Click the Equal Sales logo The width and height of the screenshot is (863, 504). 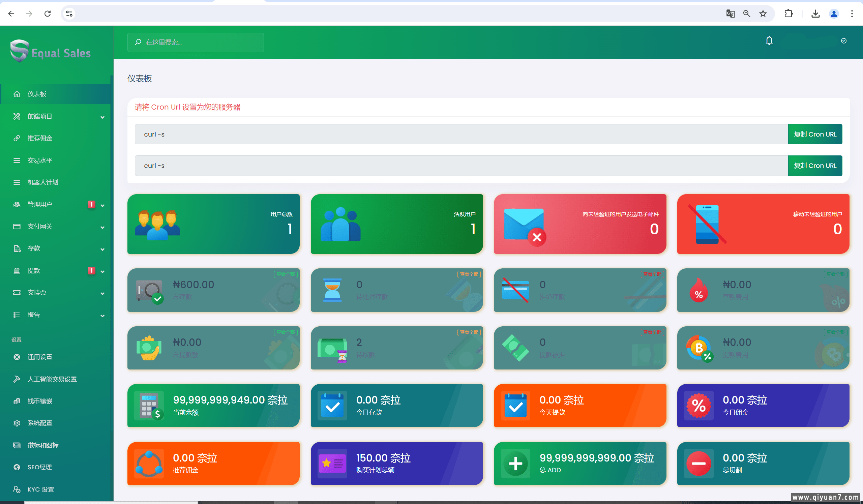51,52
